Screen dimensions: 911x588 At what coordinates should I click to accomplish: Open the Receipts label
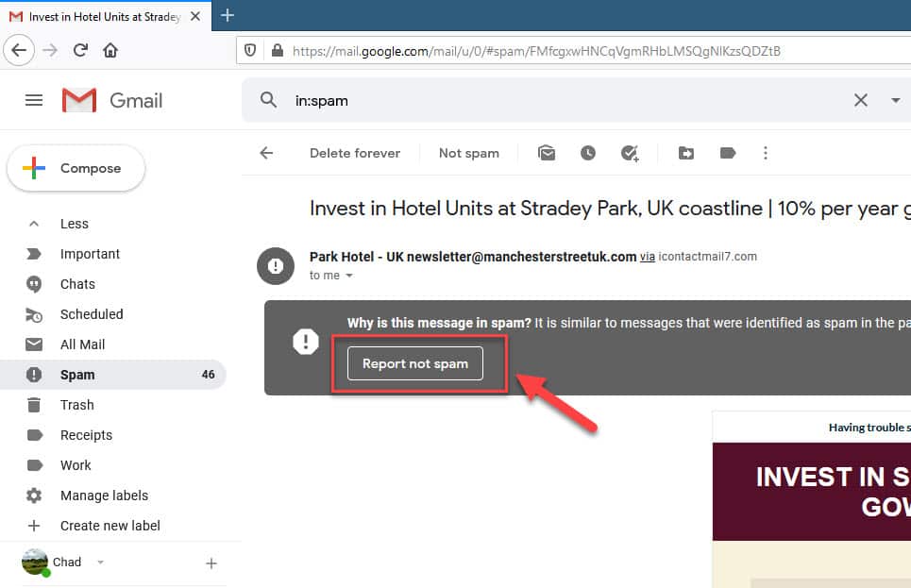pyautogui.click(x=86, y=435)
